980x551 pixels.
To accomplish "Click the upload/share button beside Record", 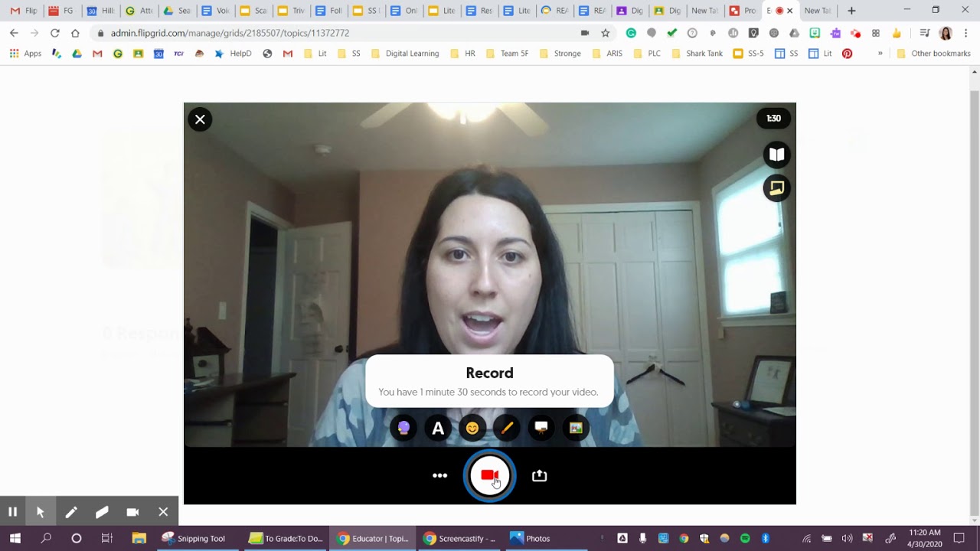I will [x=539, y=475].
